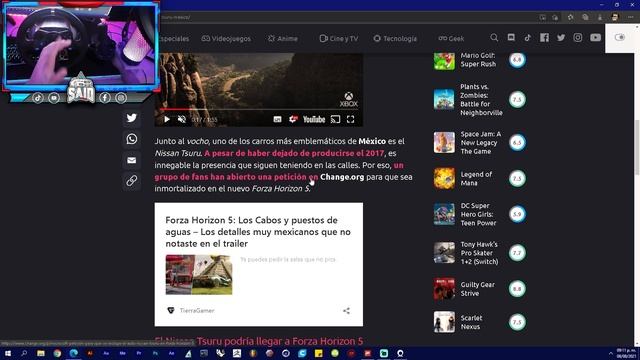This screenshot has width=640, height=360.
Task: Open Tony Hawk's Pro Skater review
Action: [479, 253]
